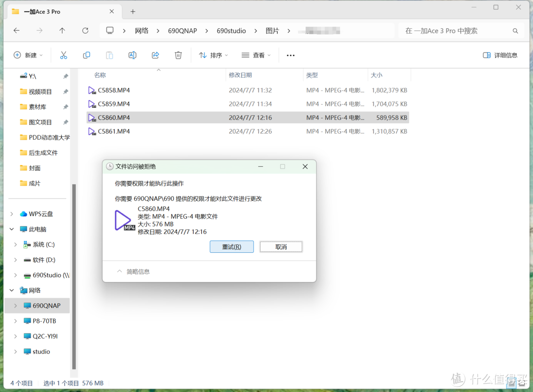The height and width of the screenshot is (392, 533).
Task: Open the 查看 view dropdown
Action: tap(256, 55)
